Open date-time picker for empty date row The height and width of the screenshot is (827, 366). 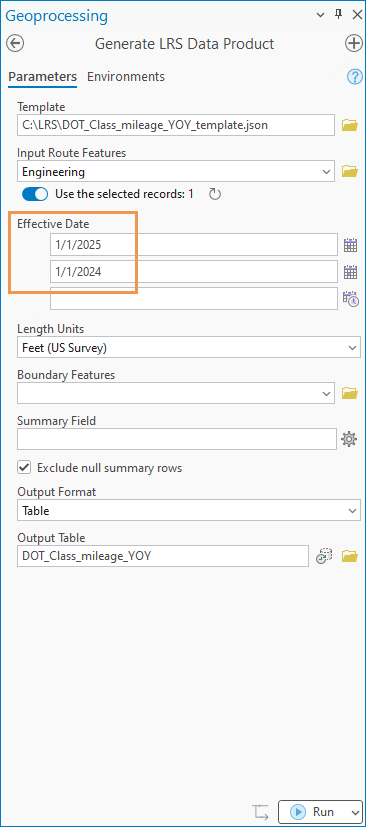[351, 298]
